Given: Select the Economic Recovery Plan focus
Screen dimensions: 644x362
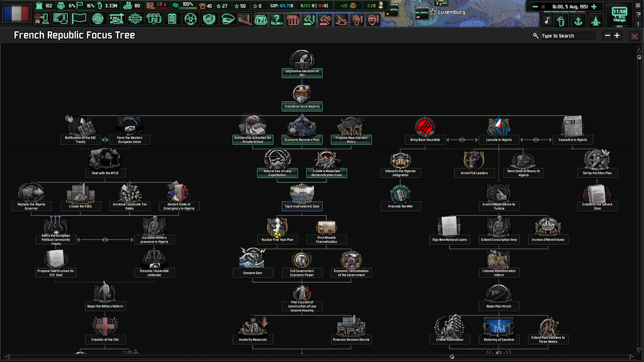Looking at the screenshot, I should 302,129.
